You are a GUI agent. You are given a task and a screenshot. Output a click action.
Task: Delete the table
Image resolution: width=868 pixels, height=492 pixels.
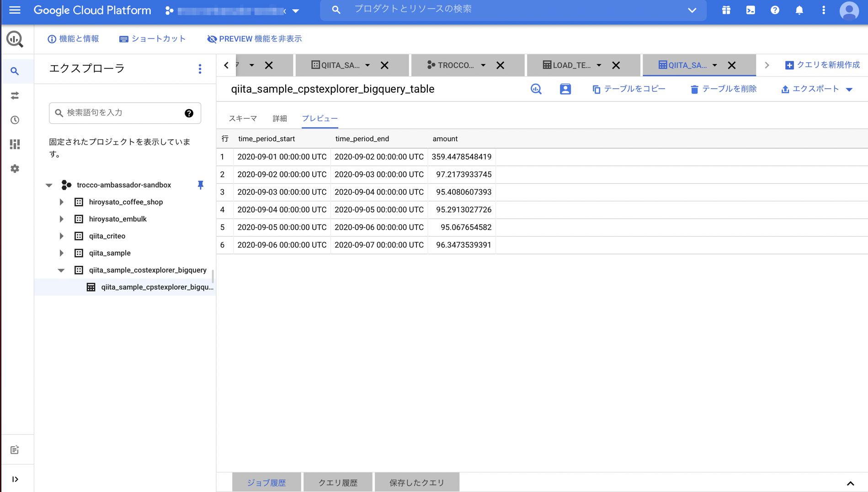[x=724, y=89]
